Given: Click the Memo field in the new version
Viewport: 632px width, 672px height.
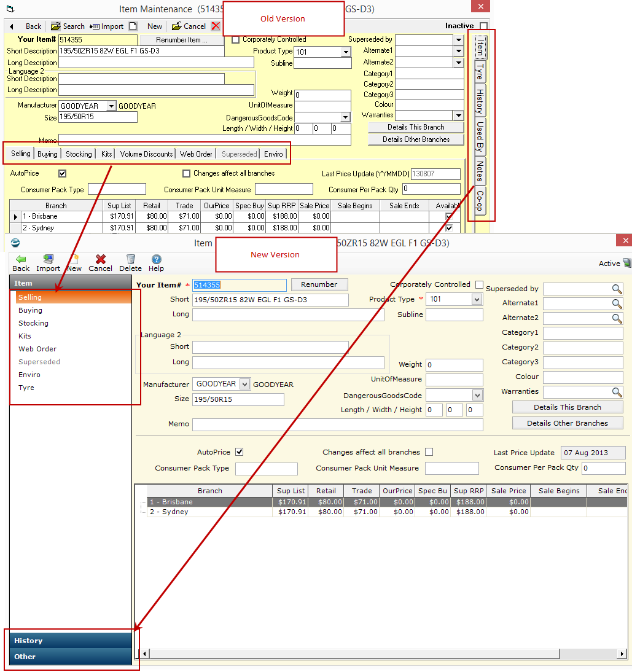Looking at the screenshot, I should [x=338, y=424].
